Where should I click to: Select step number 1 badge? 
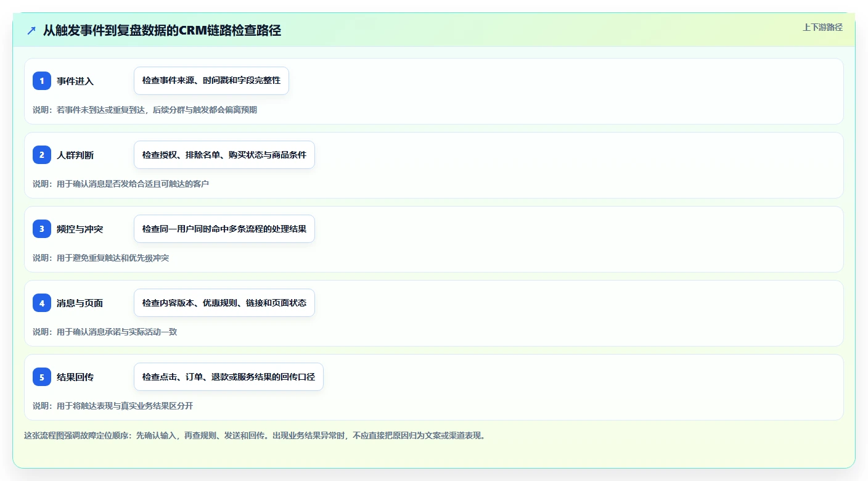tap(42, 81)
